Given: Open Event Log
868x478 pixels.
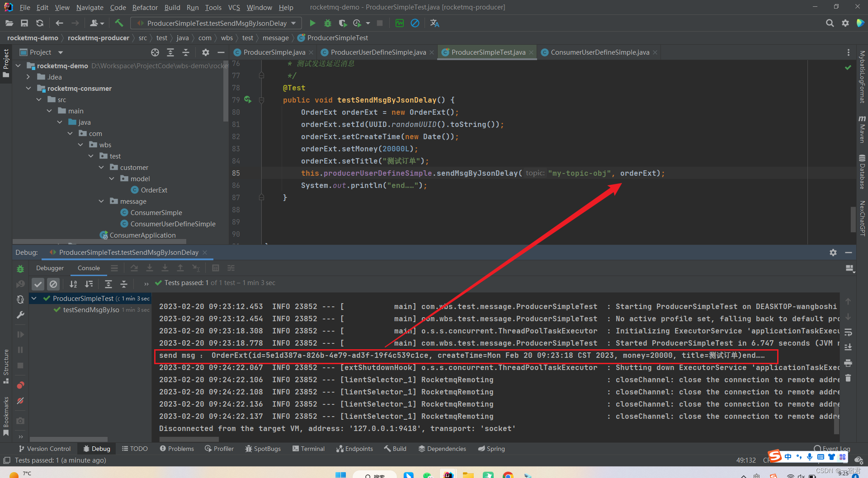Looking at the screenshot, I should (x=832, y=449).
